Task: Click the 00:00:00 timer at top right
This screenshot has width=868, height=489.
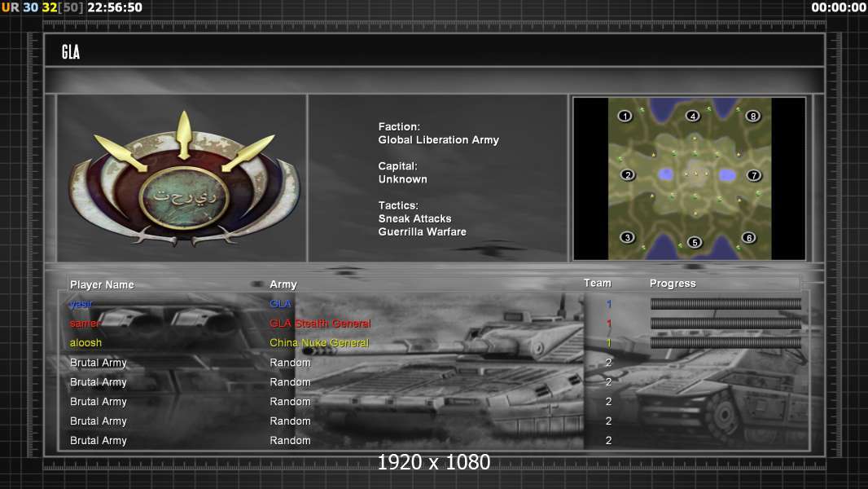Action: [x=839, y=8]
